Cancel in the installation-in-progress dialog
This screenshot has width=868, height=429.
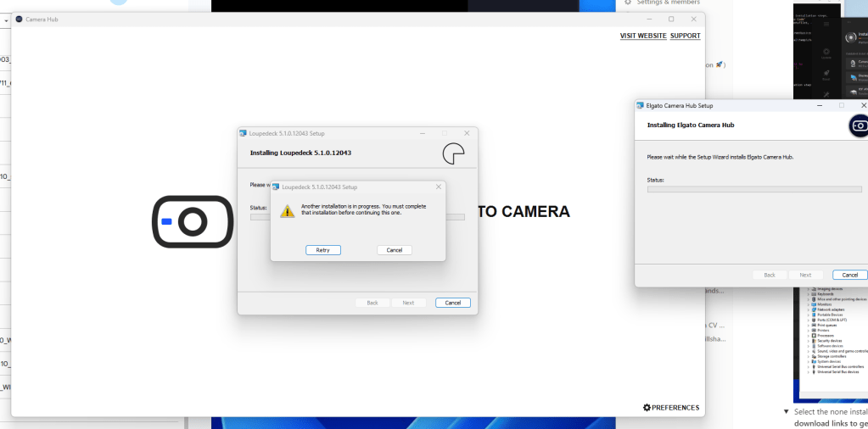pos(395,250)
